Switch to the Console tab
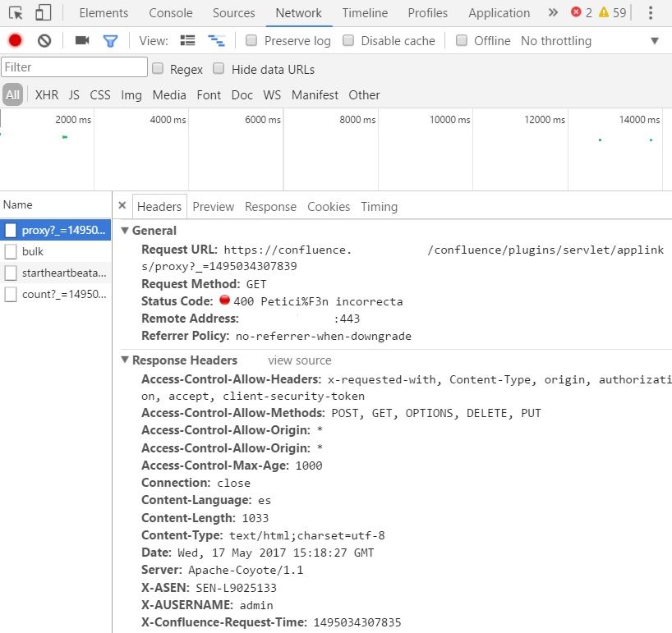Screen dimensions: 672x633 171,13
